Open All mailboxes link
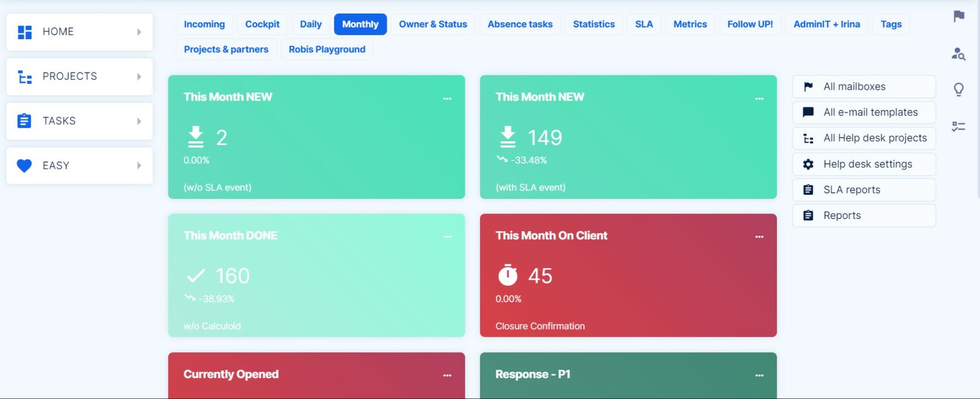This screenshot has height=399, width=980. (x=864, y=87)
